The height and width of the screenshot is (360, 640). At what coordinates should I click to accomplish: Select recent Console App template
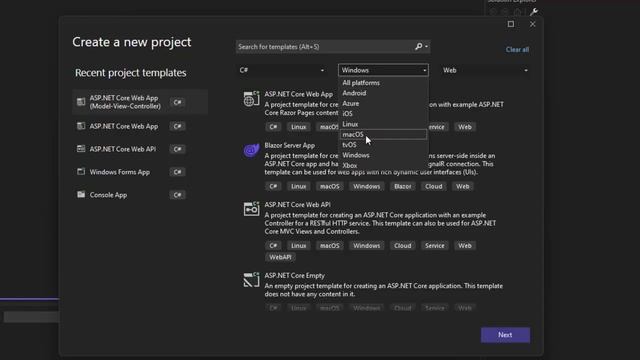click(x=140, y=195)
